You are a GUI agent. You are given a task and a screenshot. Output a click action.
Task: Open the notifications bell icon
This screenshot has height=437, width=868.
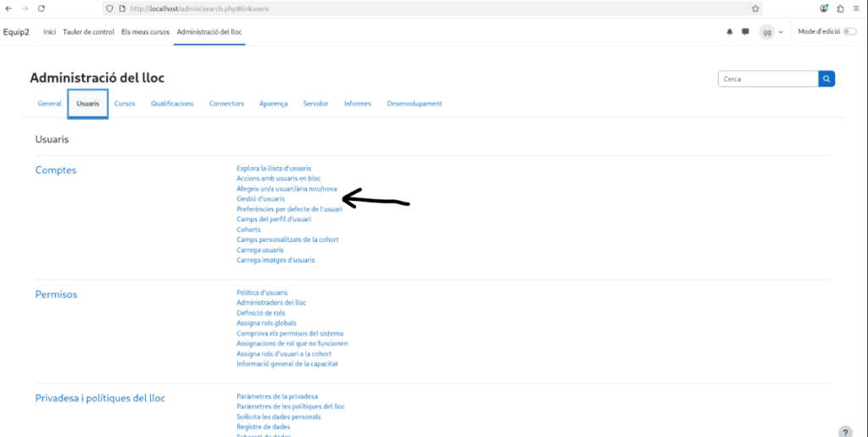pos(730,31)
